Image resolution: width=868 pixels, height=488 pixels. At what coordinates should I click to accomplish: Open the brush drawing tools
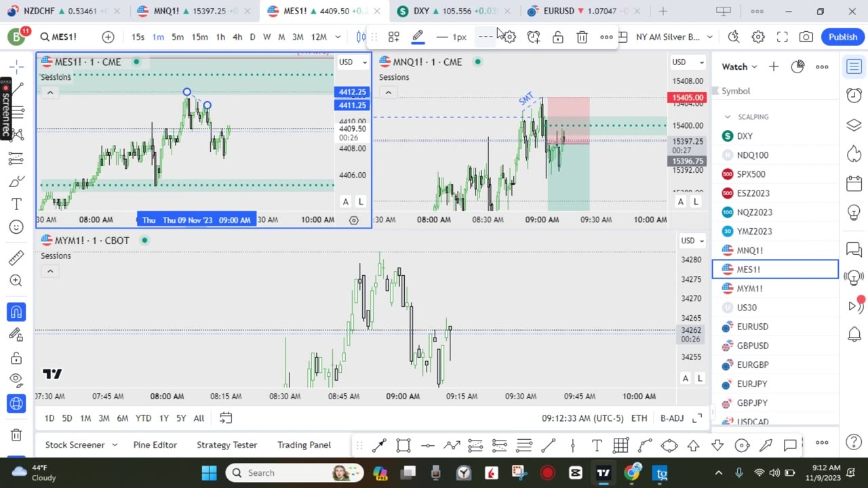pos(17,182)
